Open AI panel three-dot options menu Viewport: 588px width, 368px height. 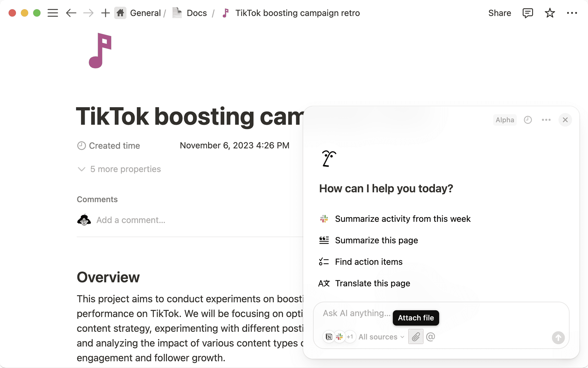(x=546, y=120)
